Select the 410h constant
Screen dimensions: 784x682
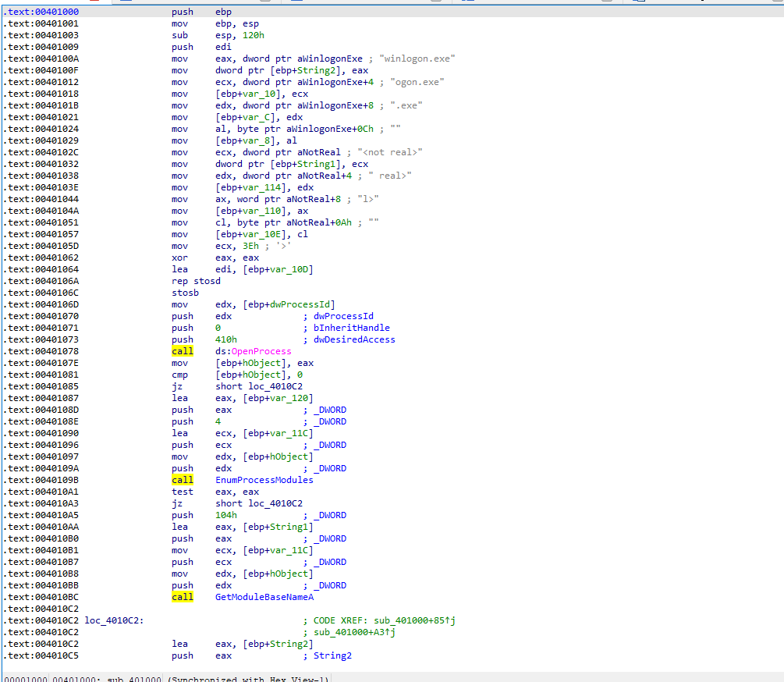(x=226, y=340)
